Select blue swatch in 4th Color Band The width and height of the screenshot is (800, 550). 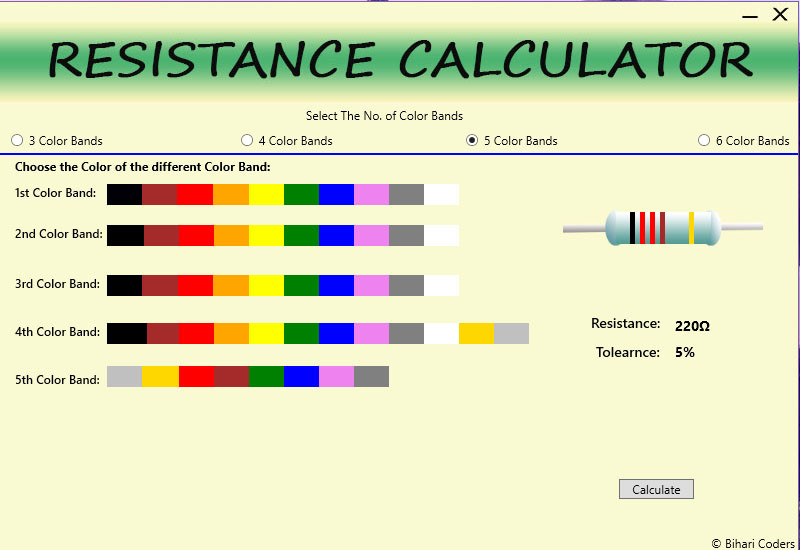[x=336, y=333]
